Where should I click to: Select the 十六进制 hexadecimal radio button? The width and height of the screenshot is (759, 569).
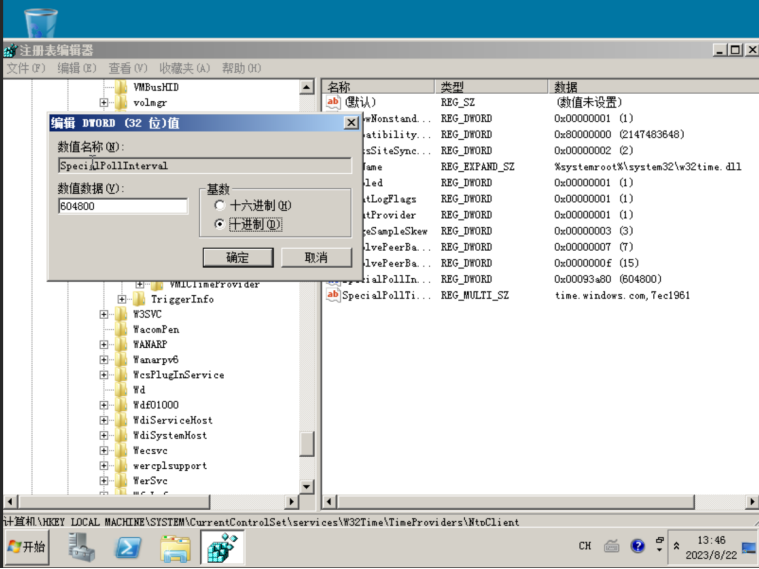219,205
